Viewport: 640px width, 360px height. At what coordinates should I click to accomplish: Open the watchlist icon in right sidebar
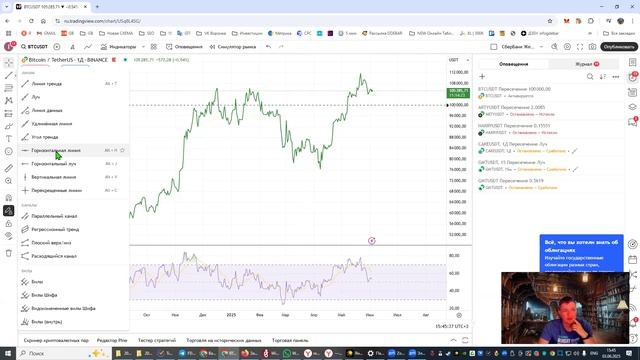633,62
